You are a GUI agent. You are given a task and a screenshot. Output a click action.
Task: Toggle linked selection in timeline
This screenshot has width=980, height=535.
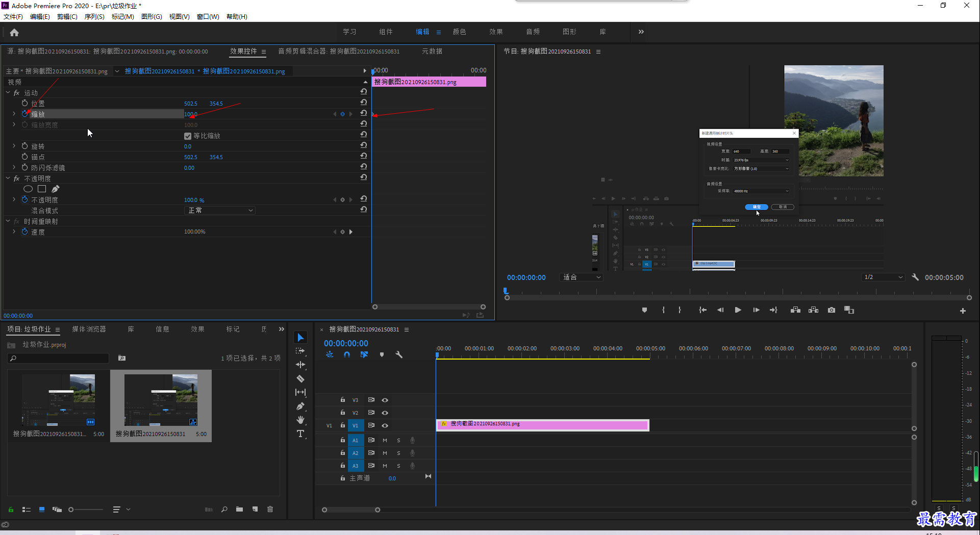364,354
